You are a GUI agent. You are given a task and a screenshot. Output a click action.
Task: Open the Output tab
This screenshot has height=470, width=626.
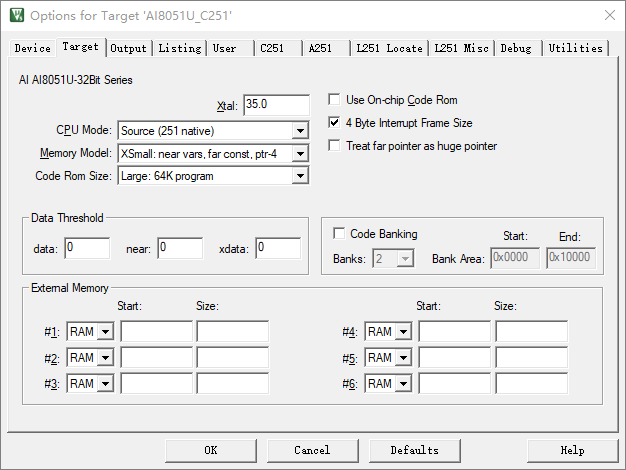tap(129, 48)
